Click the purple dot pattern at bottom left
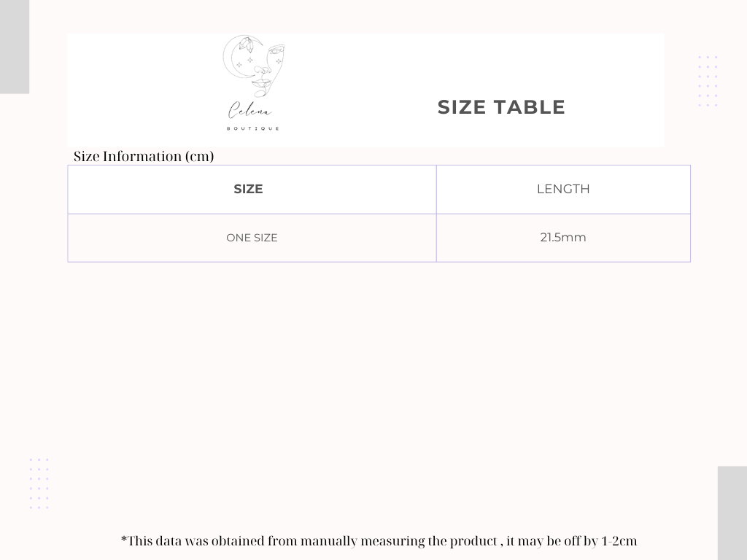The image size is (747, 560). (39, 483)
